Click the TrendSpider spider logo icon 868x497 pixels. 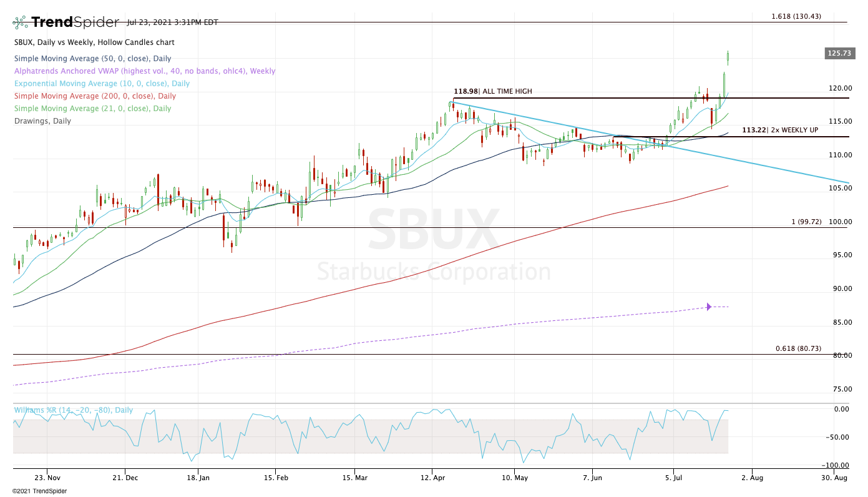coord(20,22)
